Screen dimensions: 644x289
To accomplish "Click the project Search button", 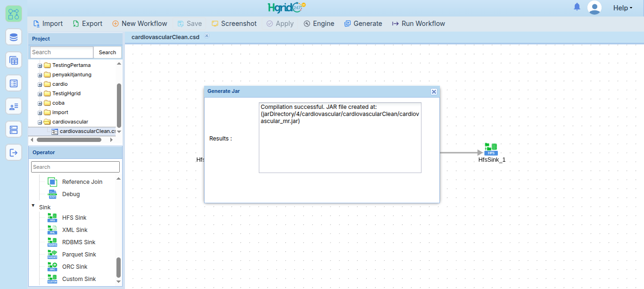I will tap(107, 52).
